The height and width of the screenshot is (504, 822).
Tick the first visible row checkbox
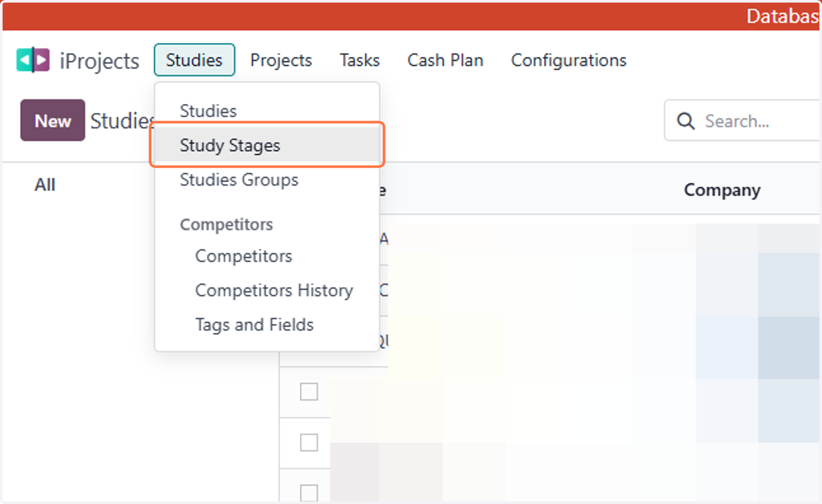pos(309,392)
